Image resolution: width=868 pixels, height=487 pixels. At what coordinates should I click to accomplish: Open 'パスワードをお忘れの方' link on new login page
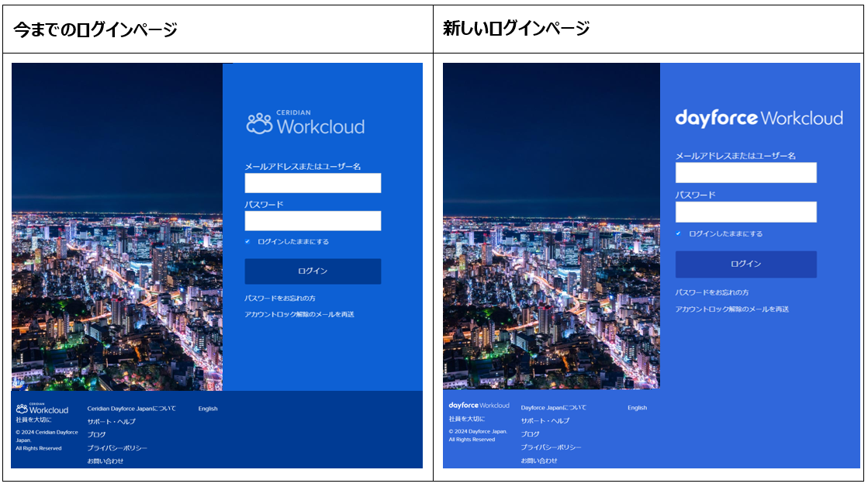[712, 292]
